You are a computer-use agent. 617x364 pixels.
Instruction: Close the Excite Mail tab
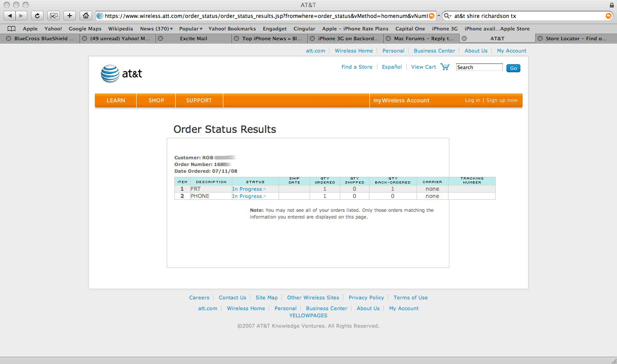pyautogui.click(x=160, y=39)
